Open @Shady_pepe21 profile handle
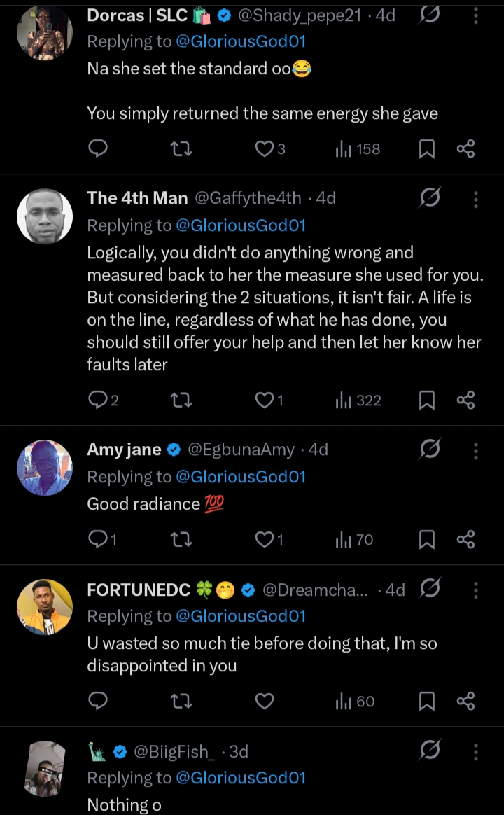 click(x=300, y=15)
